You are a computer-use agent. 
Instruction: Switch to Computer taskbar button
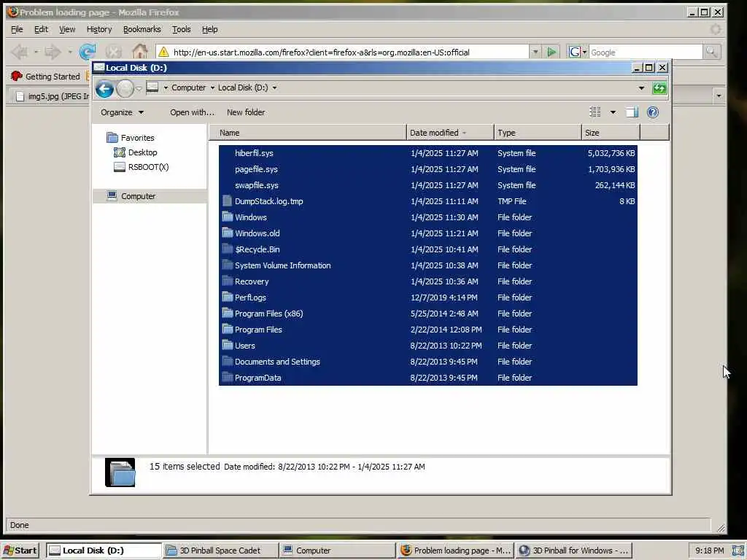coord(337,550)
